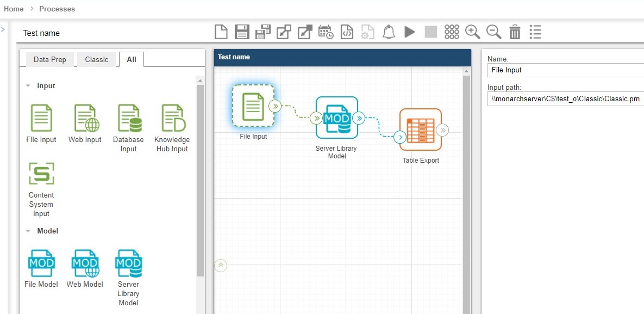The width and height of the screenshot is (644, 314).
Task: Switch to the Classic tab
Action: pos(96,59)
